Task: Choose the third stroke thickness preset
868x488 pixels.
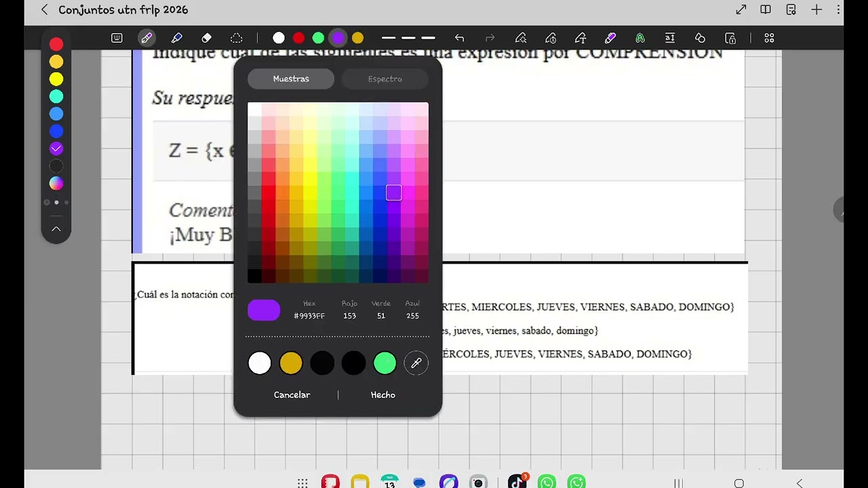Action: (428, 38)
